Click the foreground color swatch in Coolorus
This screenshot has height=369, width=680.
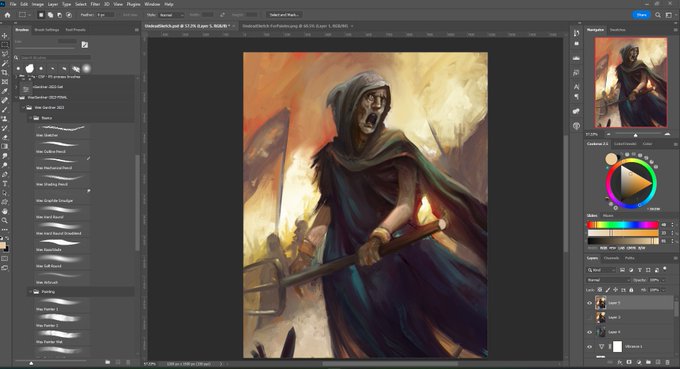tap(611, 159)
